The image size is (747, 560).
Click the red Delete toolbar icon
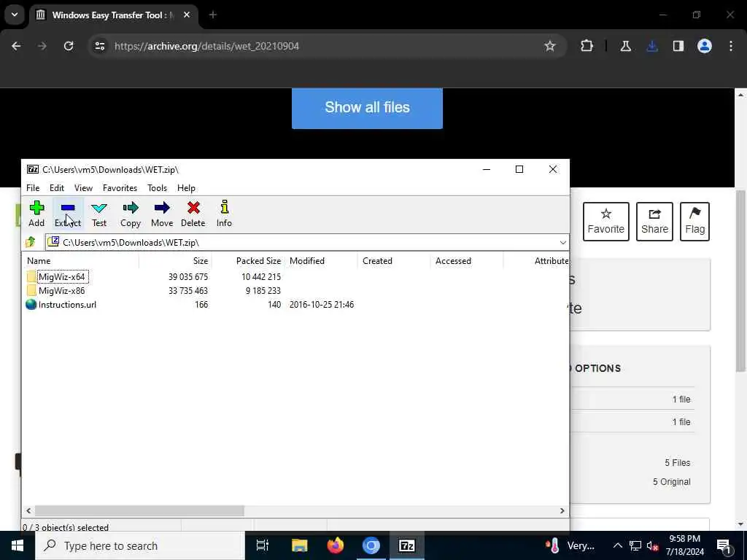[x=193, y=214]
